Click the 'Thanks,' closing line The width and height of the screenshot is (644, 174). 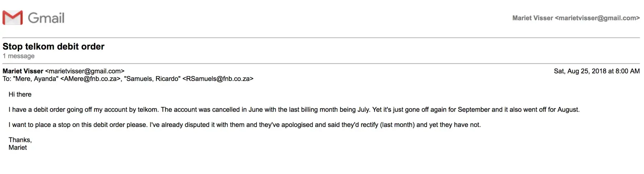20,140
